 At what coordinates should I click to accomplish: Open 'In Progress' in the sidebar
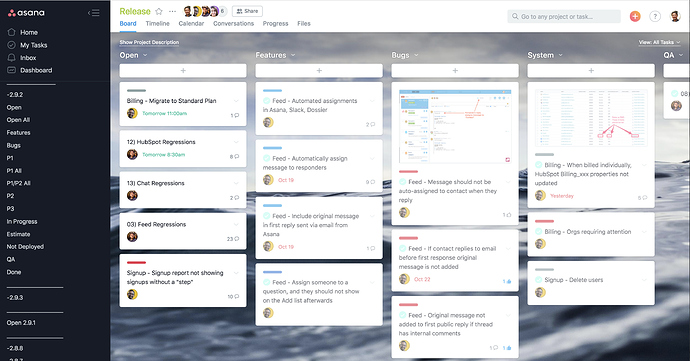[x=22, y=221]
